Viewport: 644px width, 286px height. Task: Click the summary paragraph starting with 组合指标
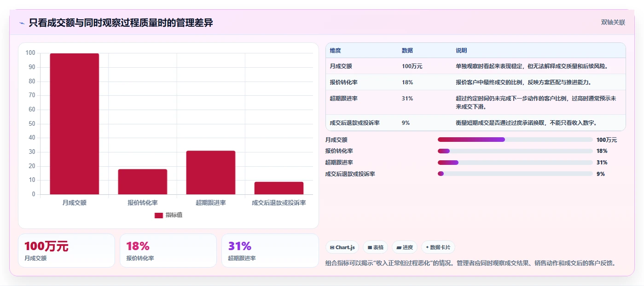tap(470, 263)
